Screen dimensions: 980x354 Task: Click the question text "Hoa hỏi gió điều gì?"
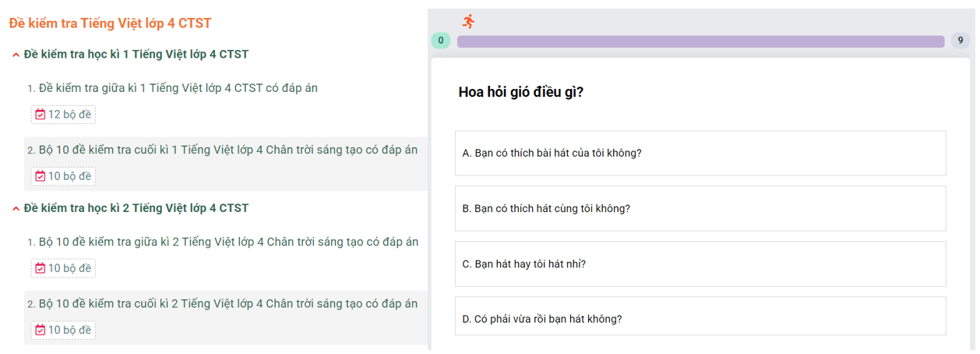pyautogui.click(x=521, y=92)
